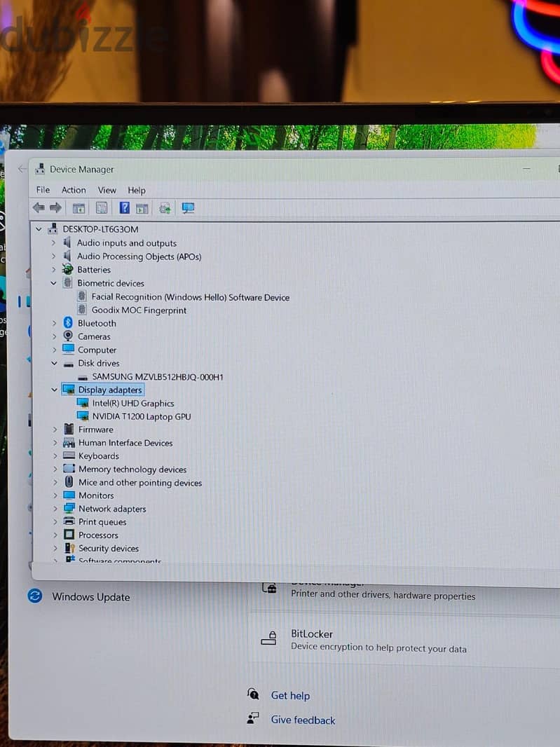Collapse the Biometric devices node
560x747 pixels.
53,283
